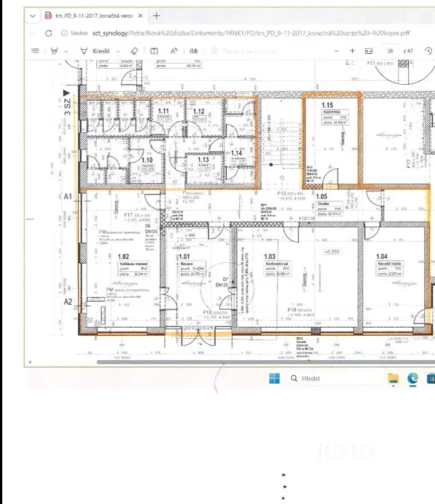
Task: Rotate the PDF page
Action: 429,51
